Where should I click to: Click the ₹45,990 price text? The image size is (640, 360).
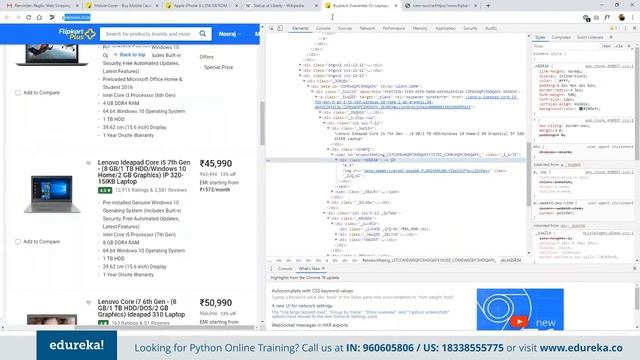(216, 164)
